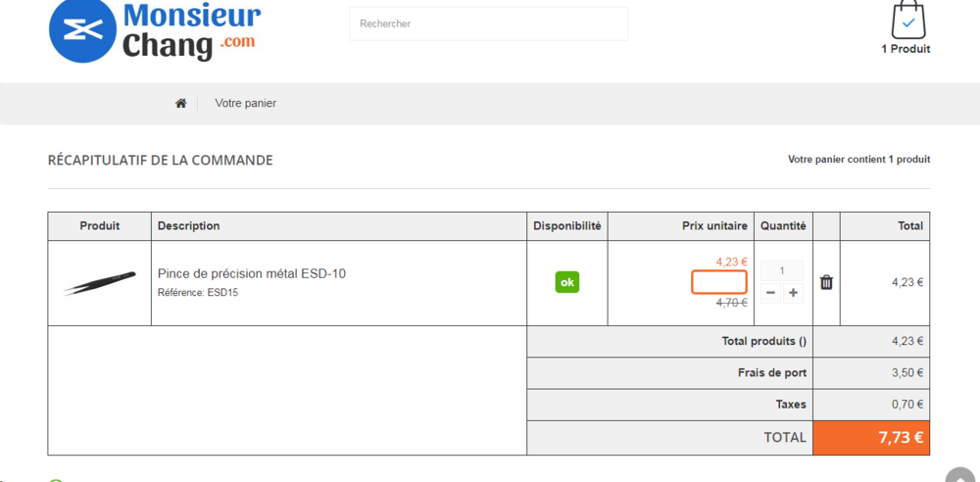
Task: Click the 1 Produit cart label
Action: tap(906, 49)
